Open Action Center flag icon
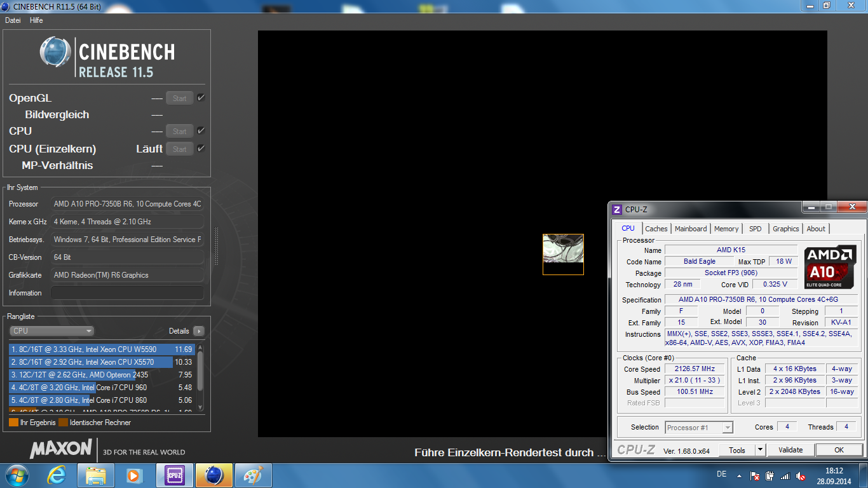This screenshot has width=868, height=488. point(755,476)
